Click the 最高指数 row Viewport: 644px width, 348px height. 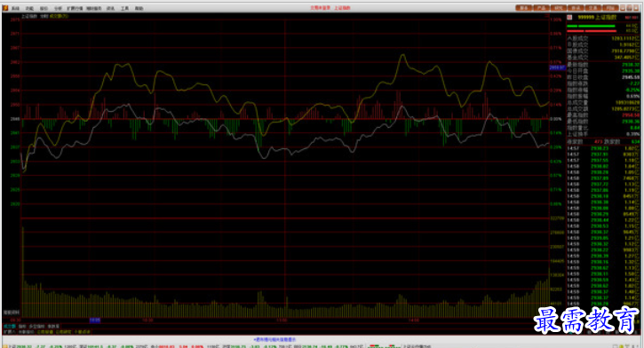[603, 115]
